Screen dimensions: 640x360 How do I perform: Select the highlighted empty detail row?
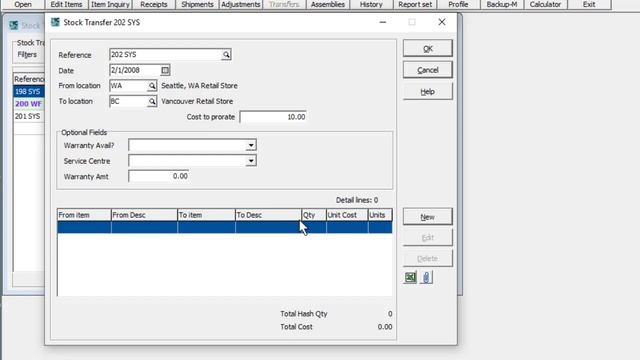click(x=224, y=227)
